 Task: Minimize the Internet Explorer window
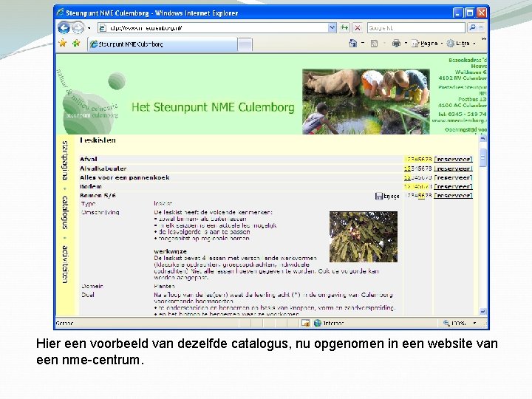457,13
